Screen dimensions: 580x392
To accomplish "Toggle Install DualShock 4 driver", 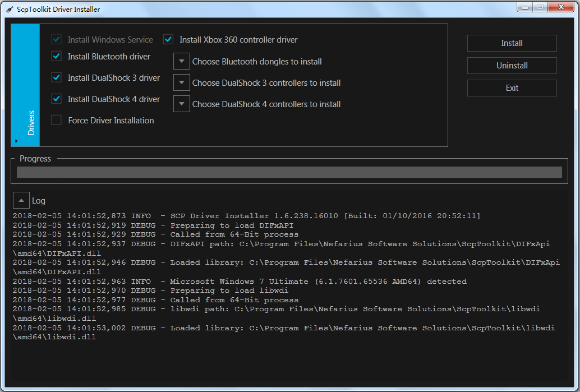I will click(56, 99).
